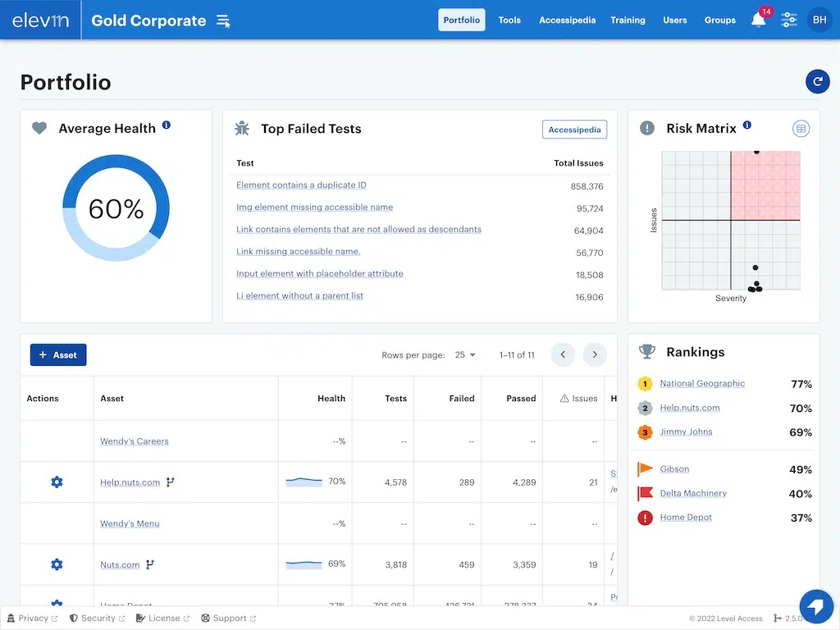840x630 pixels.
Task: Open notifications bell with 14 badge
Action: [x=759, y=20]
